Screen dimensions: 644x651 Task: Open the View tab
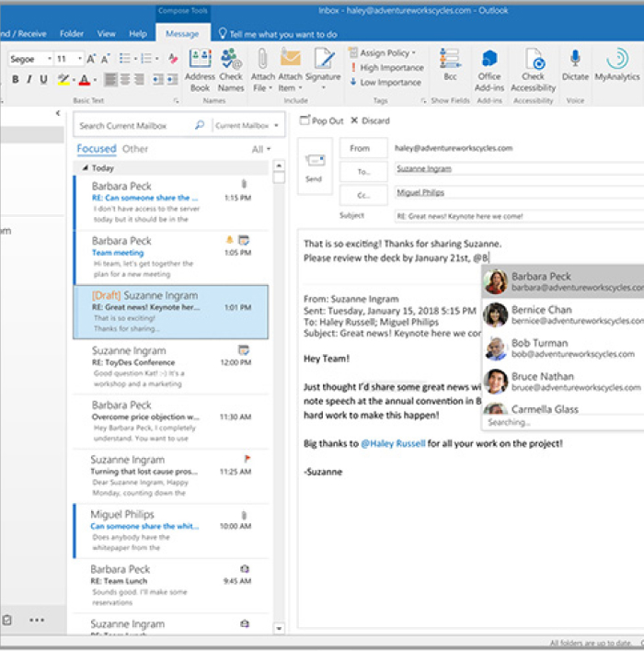pyautogui.click(x=107, y=34)
